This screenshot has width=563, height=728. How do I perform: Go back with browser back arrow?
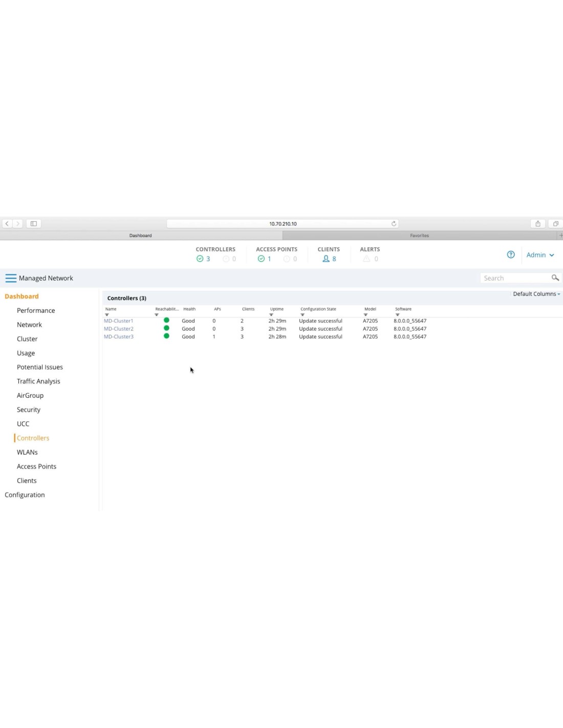click(x=7, y=224)
